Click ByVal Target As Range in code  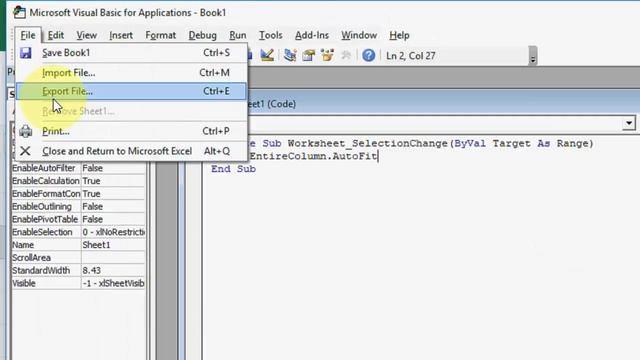[522, 143]
